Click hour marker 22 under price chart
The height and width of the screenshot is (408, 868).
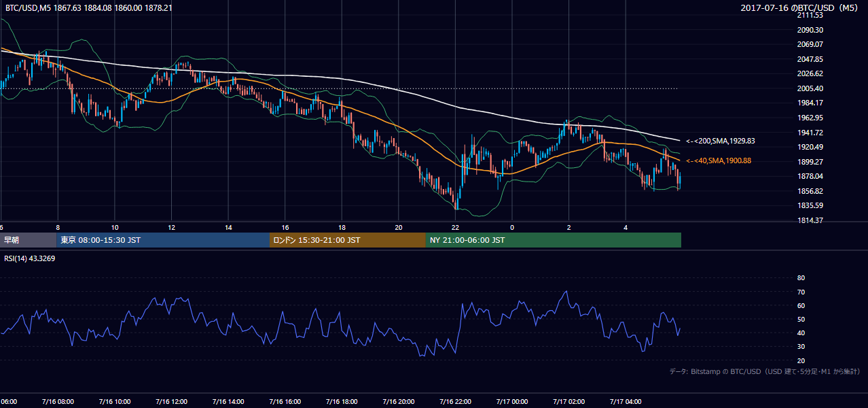click(455, 227)
